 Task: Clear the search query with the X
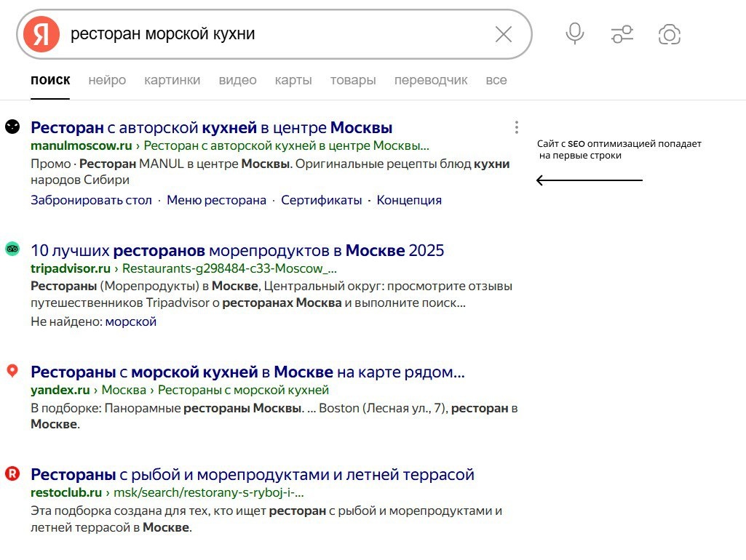tap(503, 34)
